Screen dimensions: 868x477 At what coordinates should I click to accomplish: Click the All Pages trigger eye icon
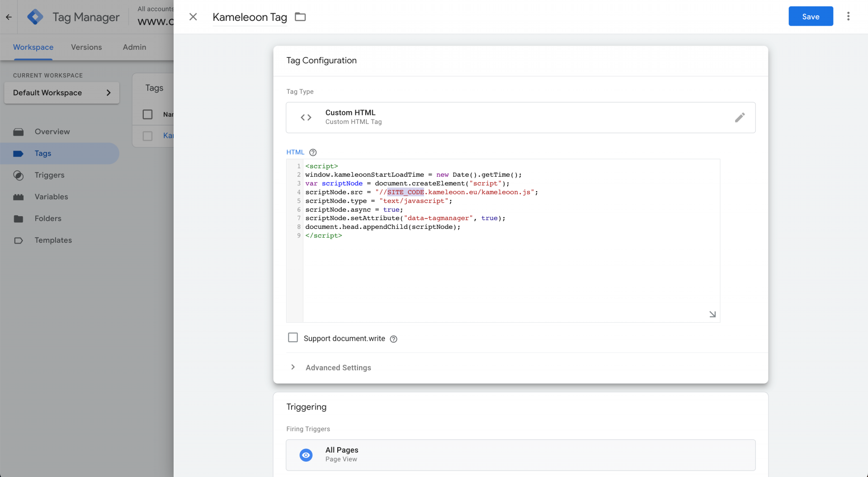click(306, 455)
